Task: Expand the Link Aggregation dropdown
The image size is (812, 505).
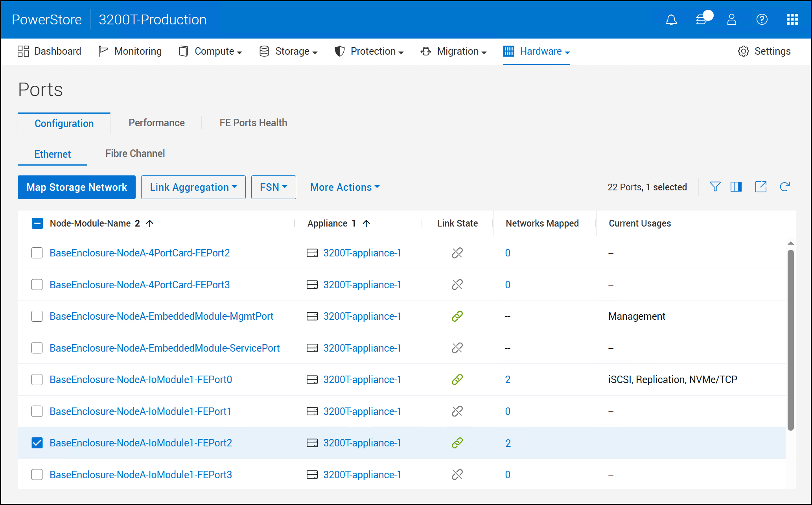Action: (193, 187)
